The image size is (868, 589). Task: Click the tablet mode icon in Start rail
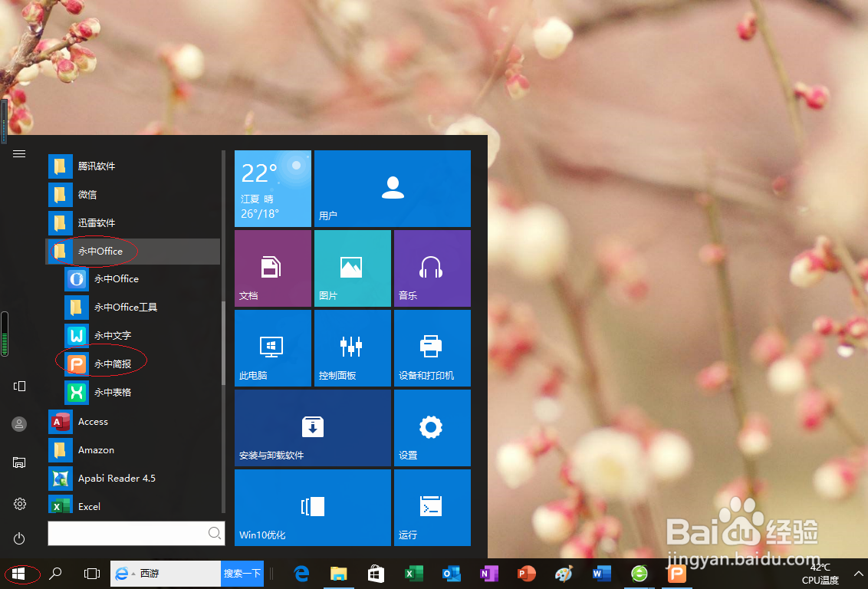[19, 386]
